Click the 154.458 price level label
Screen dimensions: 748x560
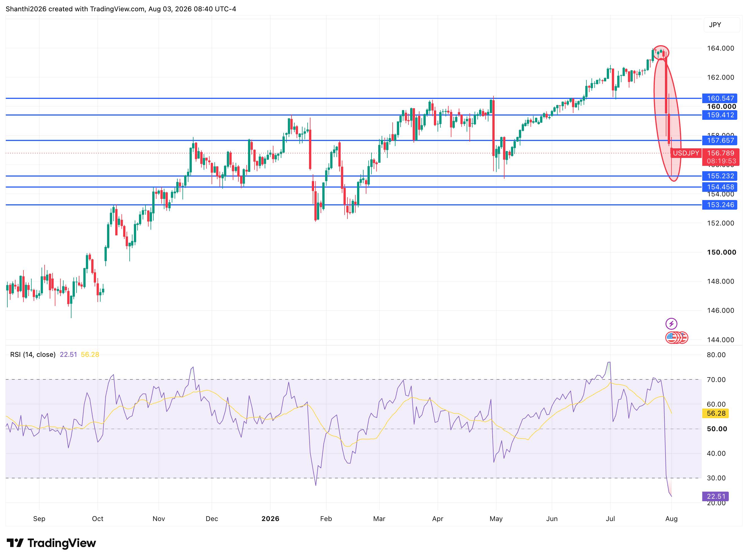(x=719, y=187)
